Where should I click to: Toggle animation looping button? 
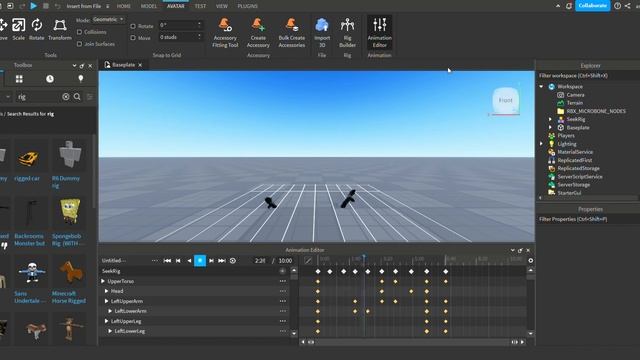[x=233, y=260]
